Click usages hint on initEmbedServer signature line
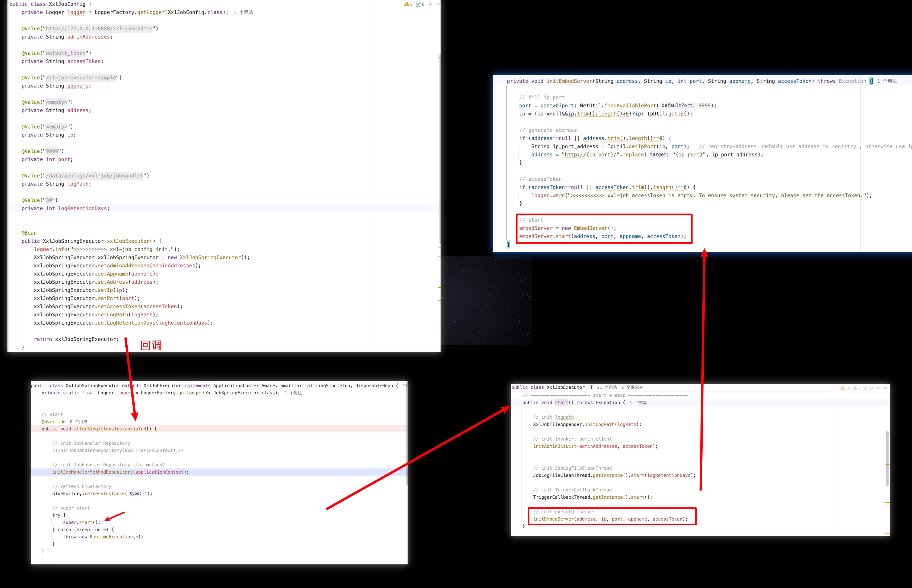This screenshot has height=588, width=912. pyautogui.click(x=887, y=81)
